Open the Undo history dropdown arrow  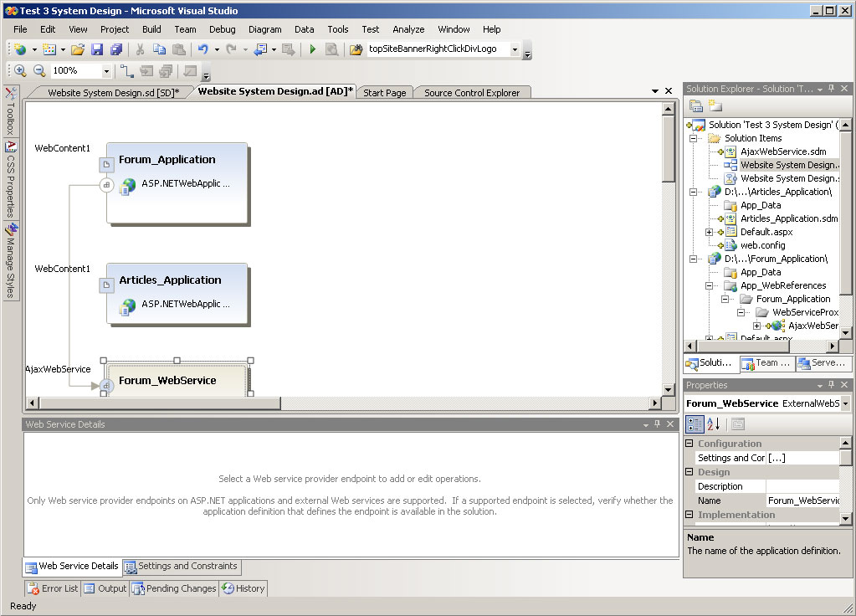coord(217,49)
